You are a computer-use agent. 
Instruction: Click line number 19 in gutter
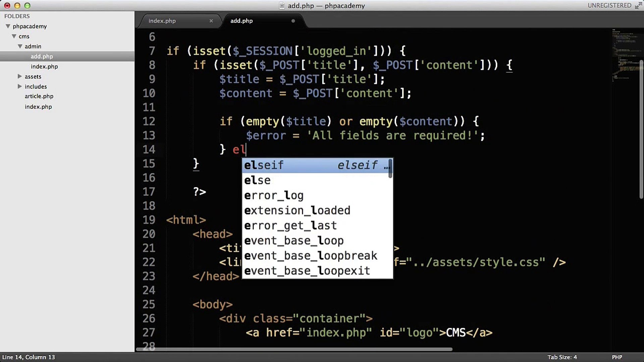[x=149, y=220]
